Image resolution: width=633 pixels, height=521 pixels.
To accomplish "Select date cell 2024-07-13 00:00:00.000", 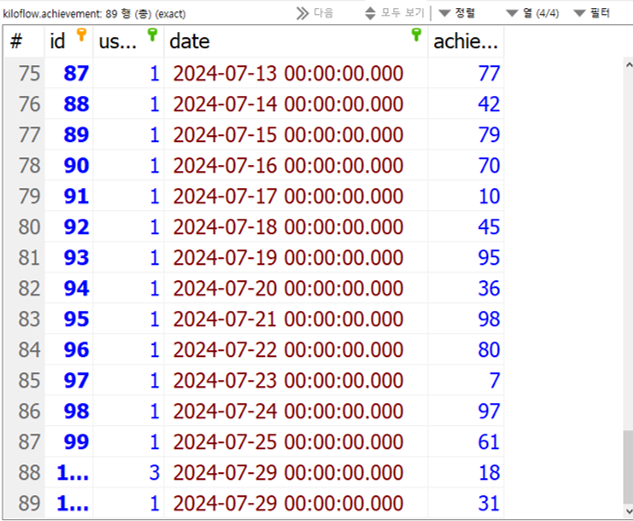I will tap(296, 73).
